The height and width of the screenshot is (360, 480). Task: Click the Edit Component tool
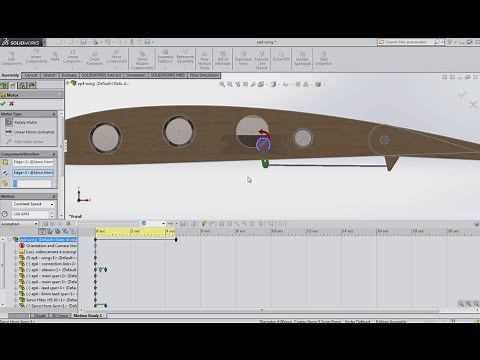[11, 58]
